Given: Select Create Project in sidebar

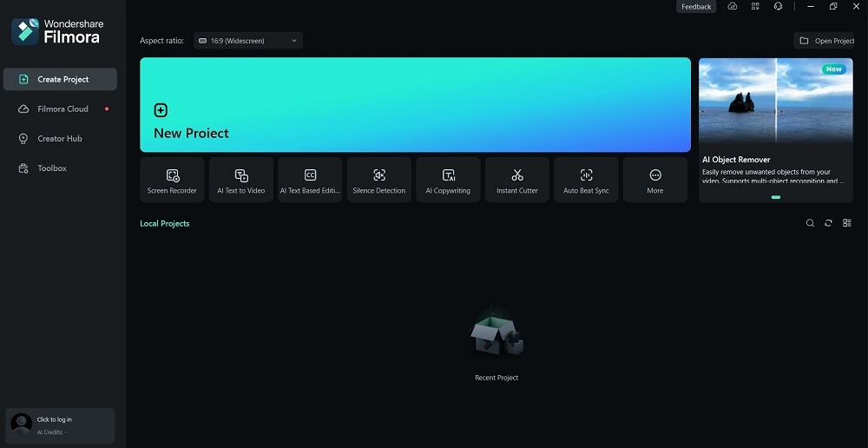Looking at the screenshot, I should [61, 79].
